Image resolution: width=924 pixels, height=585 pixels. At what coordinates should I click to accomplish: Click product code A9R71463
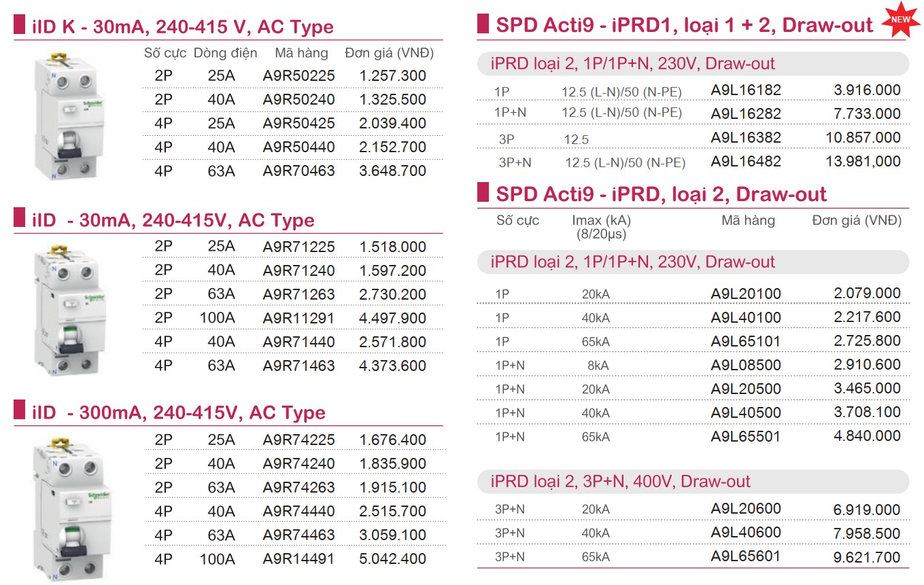pos(299,366)
